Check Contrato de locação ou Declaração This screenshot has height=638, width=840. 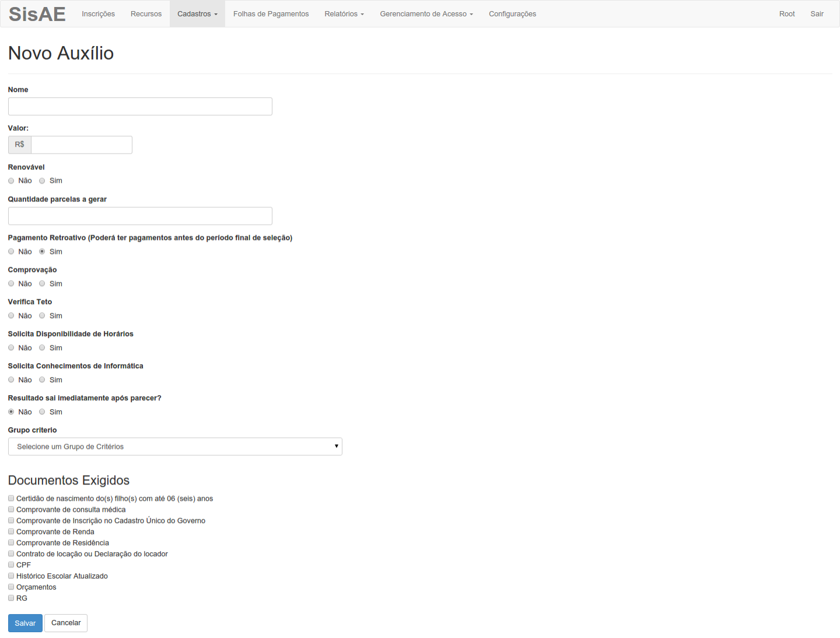[11, 554]
